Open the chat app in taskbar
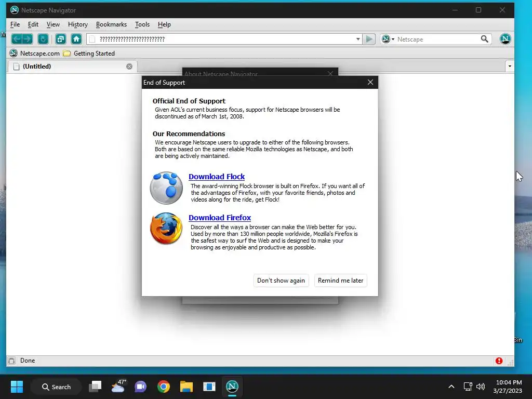Screen dimensions: 532x399 pyautogui.click(x=140, y=387)
